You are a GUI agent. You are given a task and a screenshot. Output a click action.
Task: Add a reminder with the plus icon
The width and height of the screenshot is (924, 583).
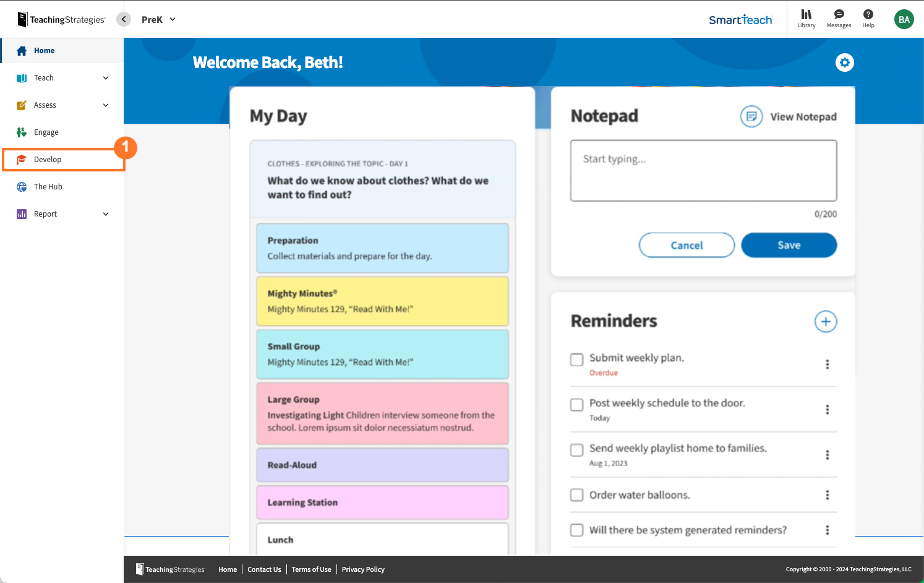(826, 321)
